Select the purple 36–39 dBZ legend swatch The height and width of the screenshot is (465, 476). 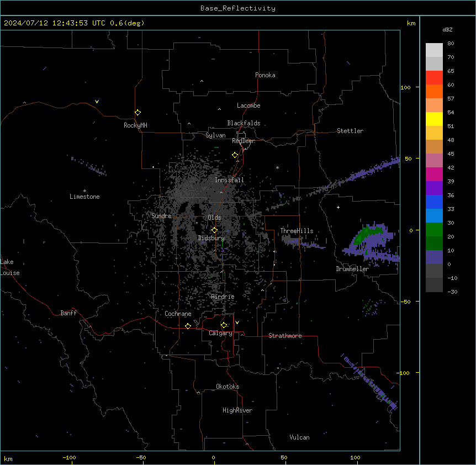point(434,188)
